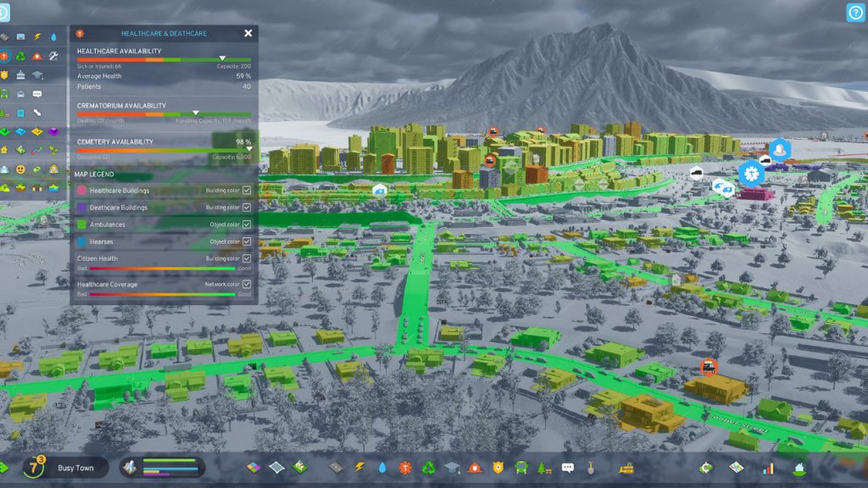This screenshot has height=488, width=868.
Task: Click the Healthcare Coverage gradient bar
Action: coord(163,294)
